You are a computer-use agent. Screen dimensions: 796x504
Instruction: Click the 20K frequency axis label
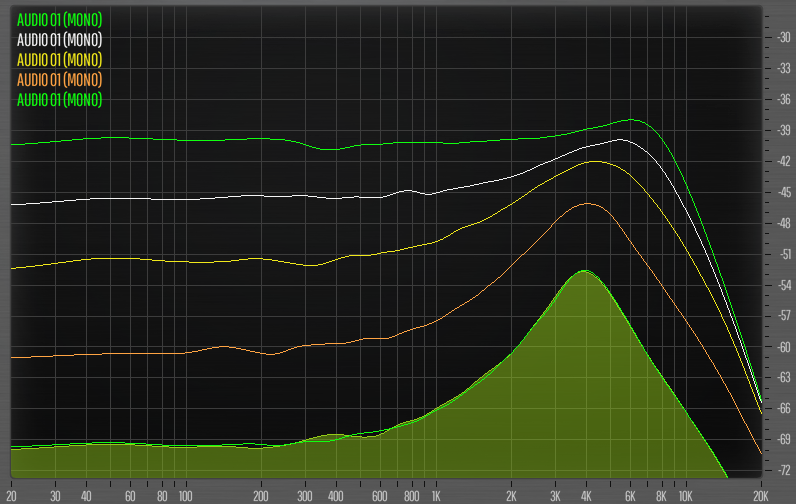point(761,495)
